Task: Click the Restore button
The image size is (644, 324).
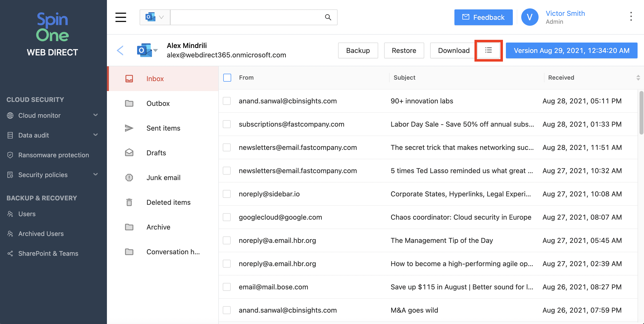Action: click(x=403, y=50)
